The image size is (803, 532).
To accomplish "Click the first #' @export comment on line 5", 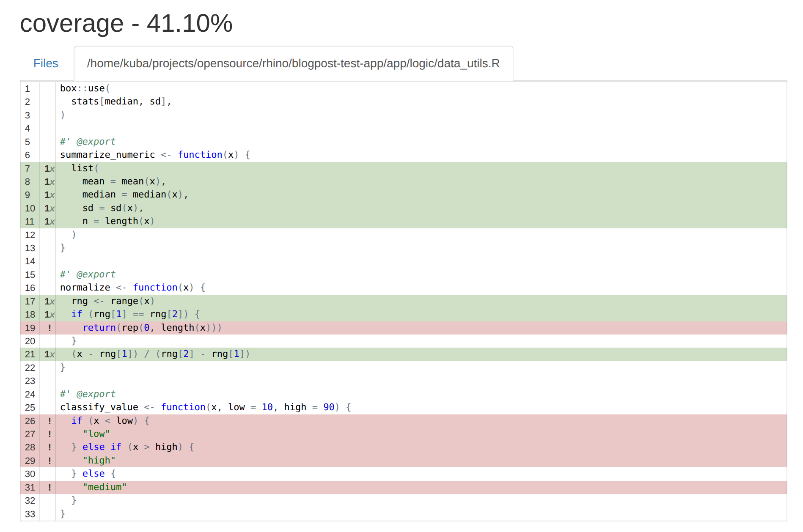I will [x=88, y=142].
